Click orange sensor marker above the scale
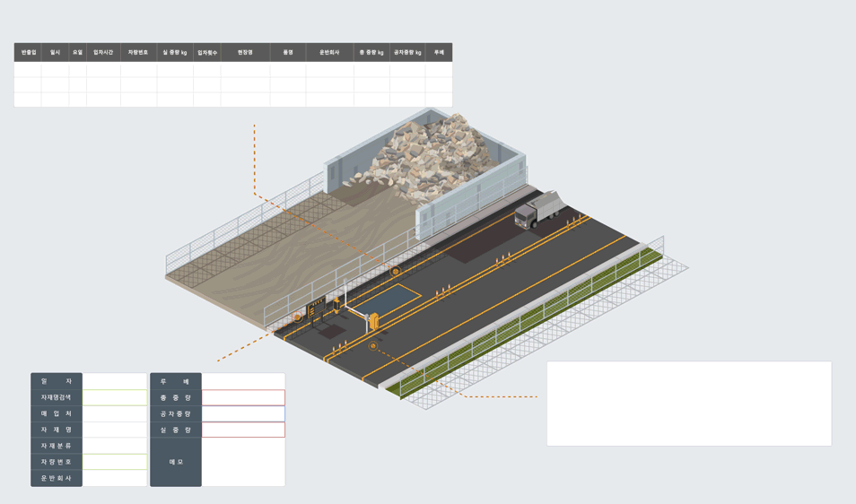 [x=396, y=271]
